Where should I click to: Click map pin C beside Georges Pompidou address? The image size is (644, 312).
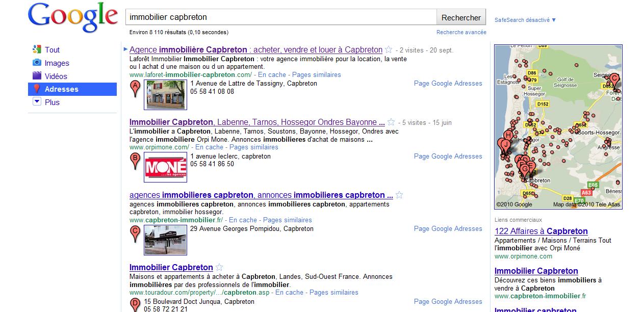[135, 232]
